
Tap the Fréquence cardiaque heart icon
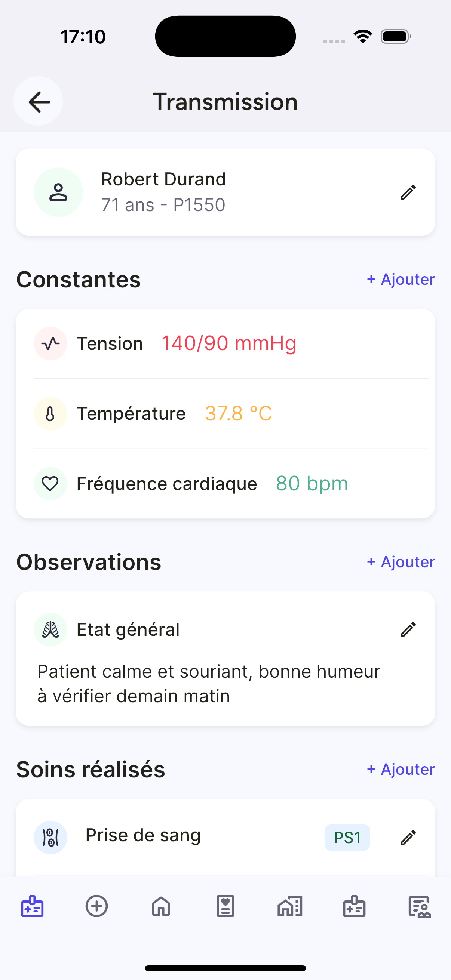(x=50, y=484)
